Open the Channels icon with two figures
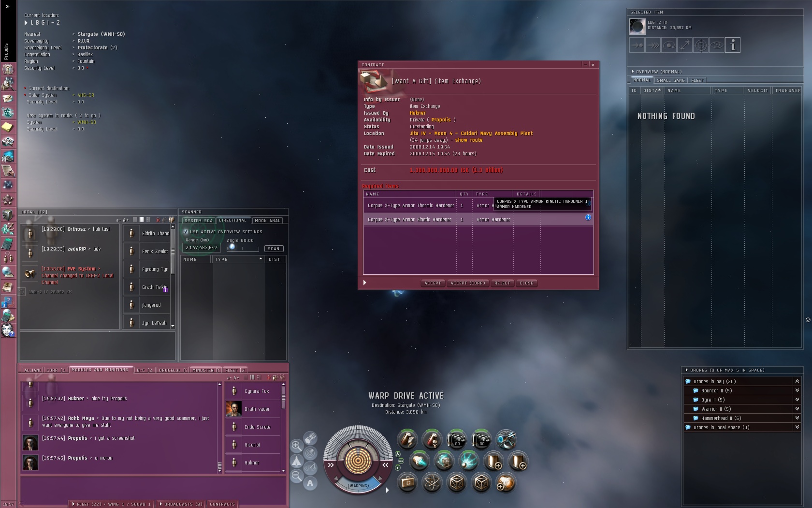This screenshot has height=508, width=812. [x=8, y=258]
